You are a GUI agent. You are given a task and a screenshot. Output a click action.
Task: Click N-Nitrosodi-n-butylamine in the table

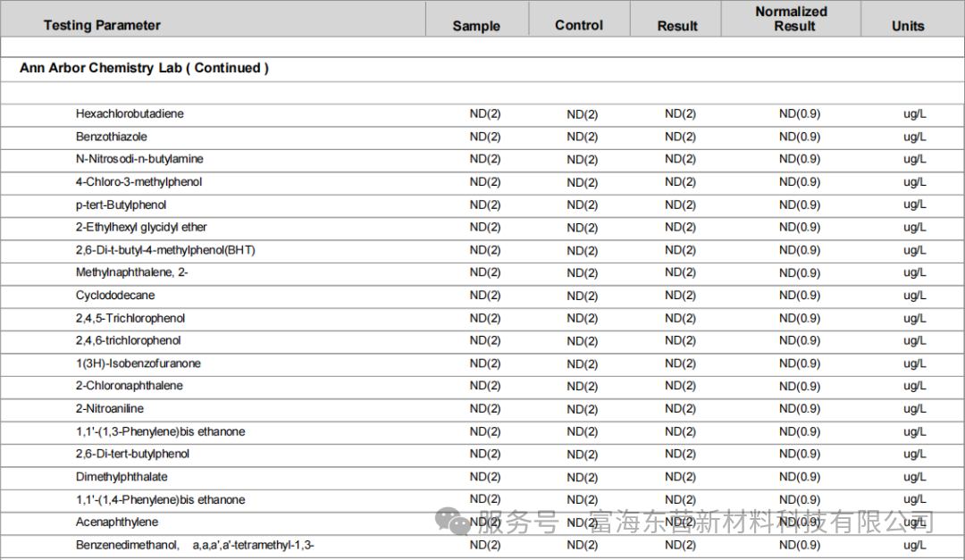tap(139, 159)
